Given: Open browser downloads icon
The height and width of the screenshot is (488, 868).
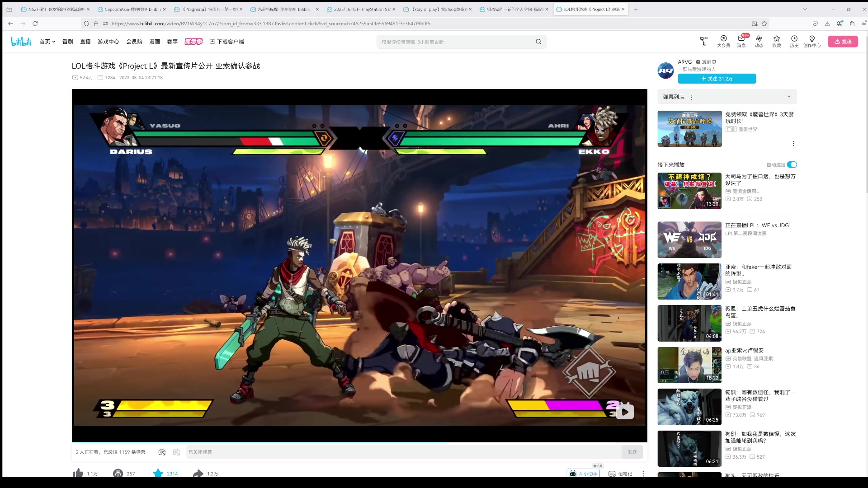Looking at the screenshot, I should click(827, 23).
